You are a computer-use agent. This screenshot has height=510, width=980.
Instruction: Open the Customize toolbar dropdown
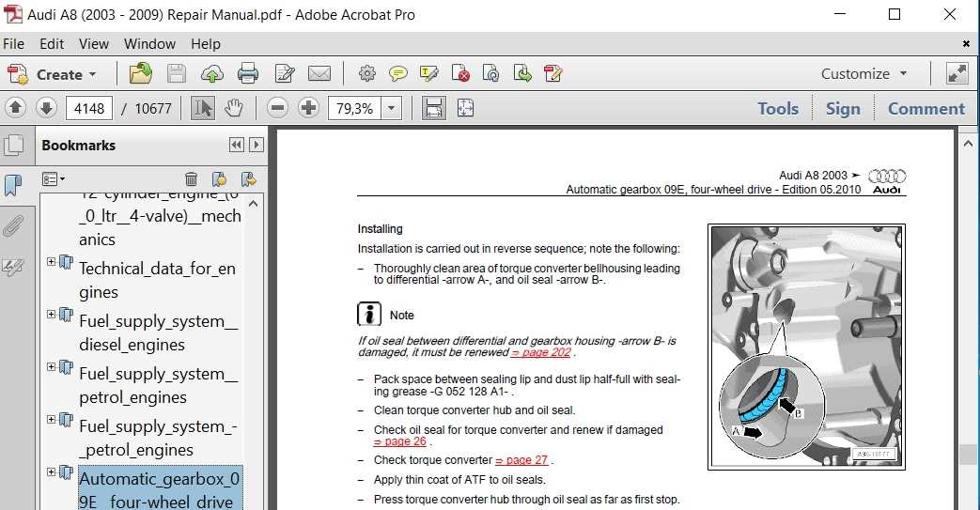(x=863, y=74)
